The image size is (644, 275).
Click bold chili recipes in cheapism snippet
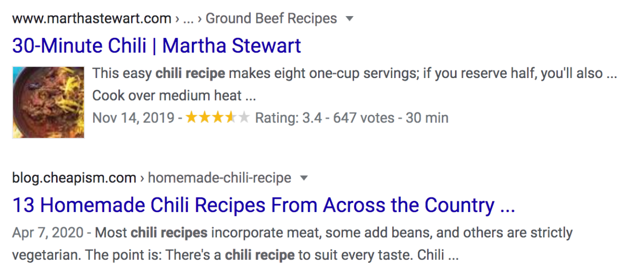click(169, 233)
